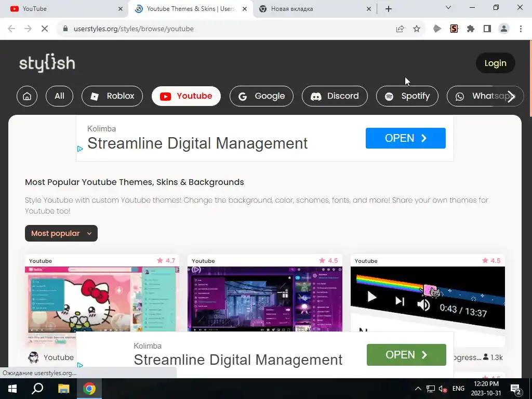The image size is (532, 399).
Task: Click the 4.5 rating on Nyan Cat card
Action: pyautogui.click(x=491, y=261)
